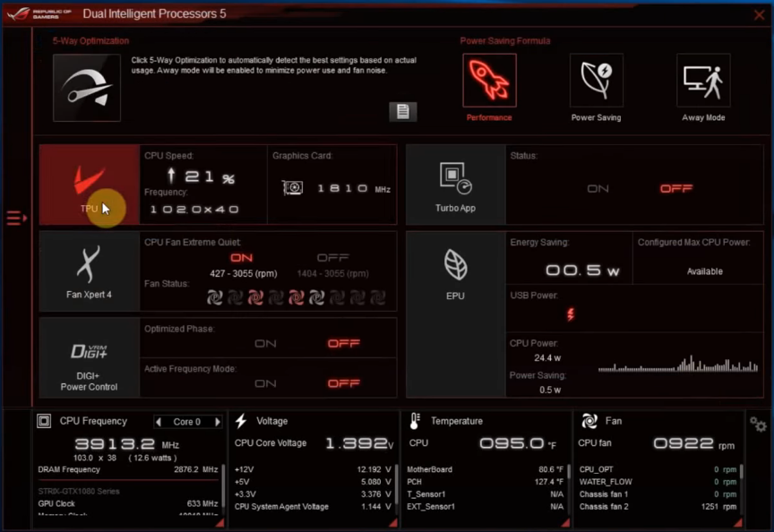The image size is (774, 532).
Task: Click the 3913.2 MHz frequency readout
Action: (127, 443)
